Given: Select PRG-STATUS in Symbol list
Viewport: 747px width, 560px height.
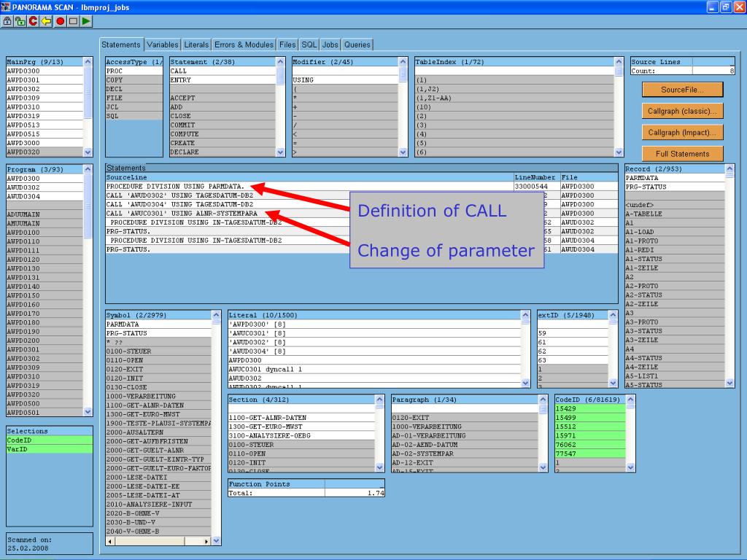Looking at the screenshot, I should (x=158, y=333).
